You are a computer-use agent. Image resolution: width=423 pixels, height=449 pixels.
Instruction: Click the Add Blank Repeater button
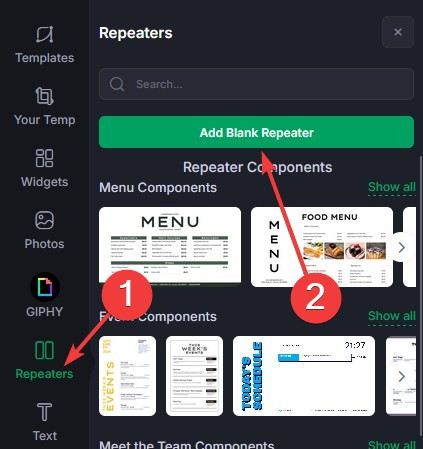click(x=256, y=132)
